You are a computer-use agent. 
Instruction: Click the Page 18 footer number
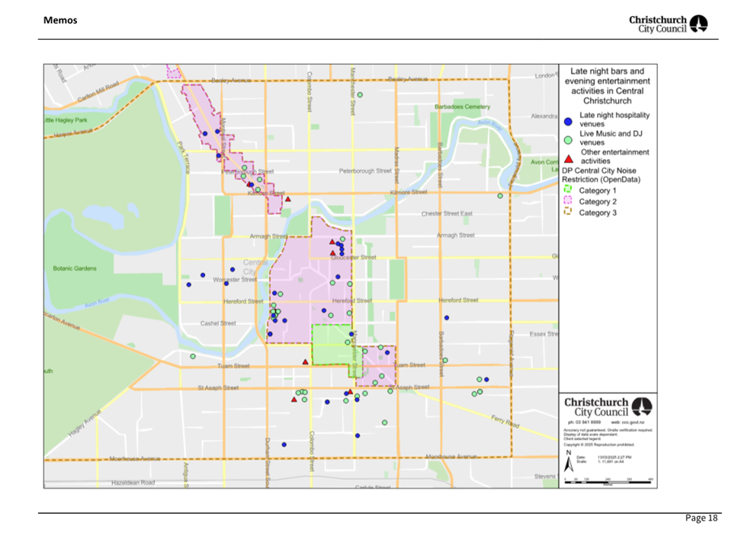click(701, 519)
